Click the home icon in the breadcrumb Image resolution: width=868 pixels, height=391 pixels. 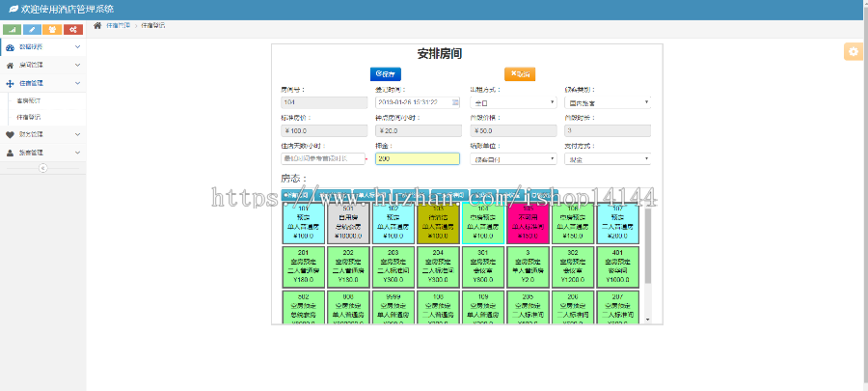(97, 25)
